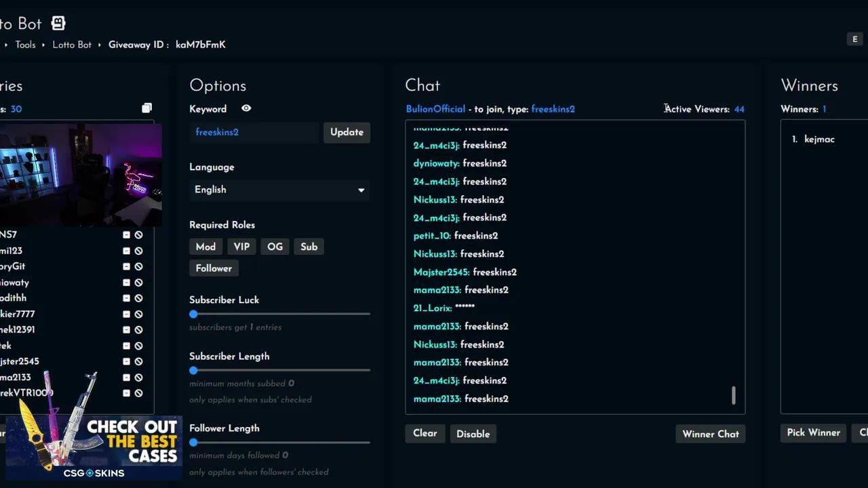Click the keyword input field containing freeskins2

pos(254,132)
